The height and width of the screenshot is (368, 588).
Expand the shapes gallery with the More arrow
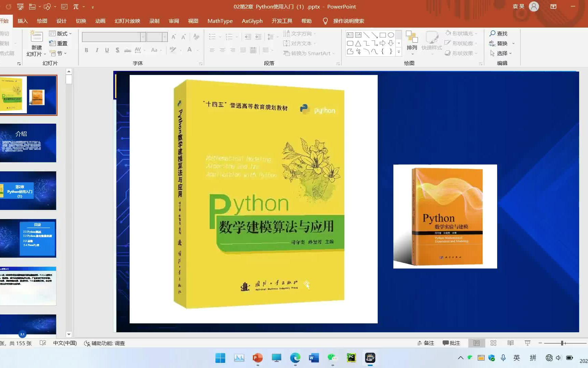click(399, 52)
